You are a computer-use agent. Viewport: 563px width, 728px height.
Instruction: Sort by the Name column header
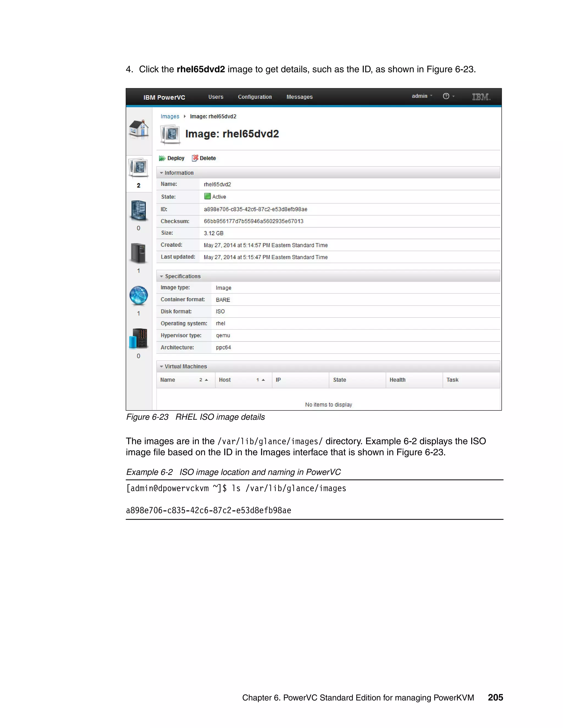click(x=186, y=380)
